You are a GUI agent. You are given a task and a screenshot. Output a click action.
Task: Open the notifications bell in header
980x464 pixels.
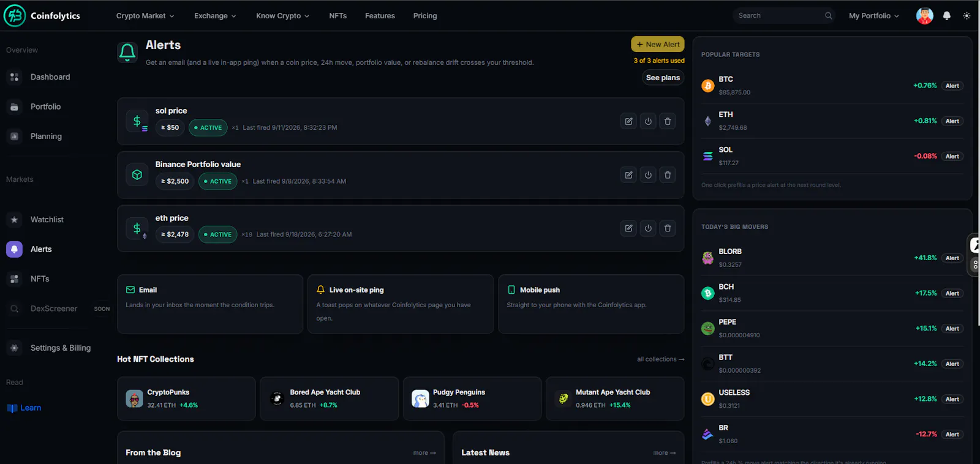tap(947, 16)
